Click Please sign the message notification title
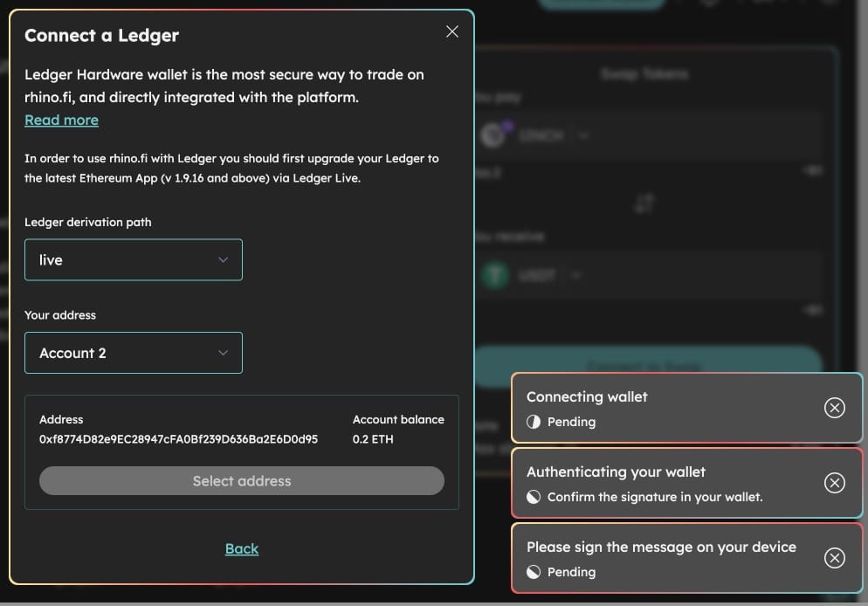868x606 pixels. point(662,547)
